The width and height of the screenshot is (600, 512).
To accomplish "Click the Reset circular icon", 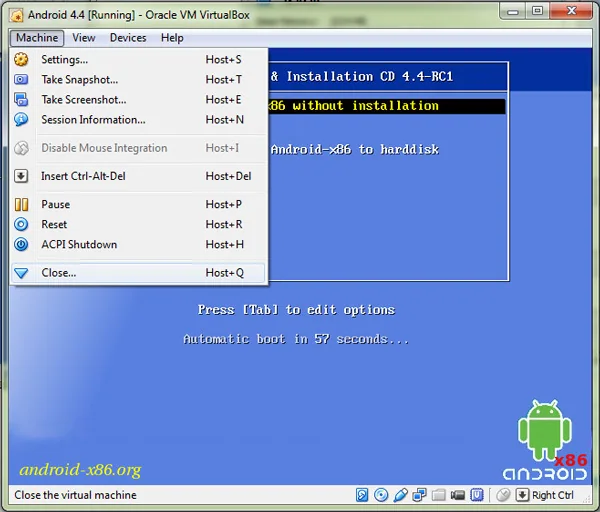I will [x=21, y=224].
